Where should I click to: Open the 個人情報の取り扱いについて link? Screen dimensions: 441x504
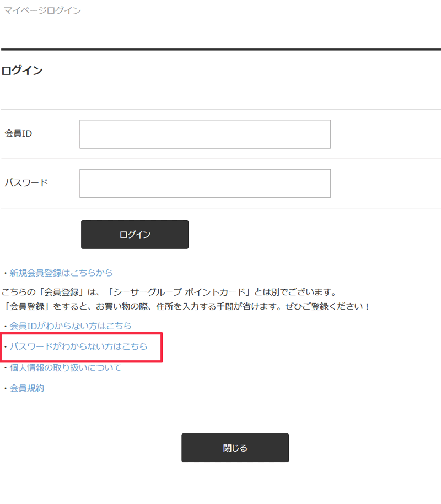(66, 367)
